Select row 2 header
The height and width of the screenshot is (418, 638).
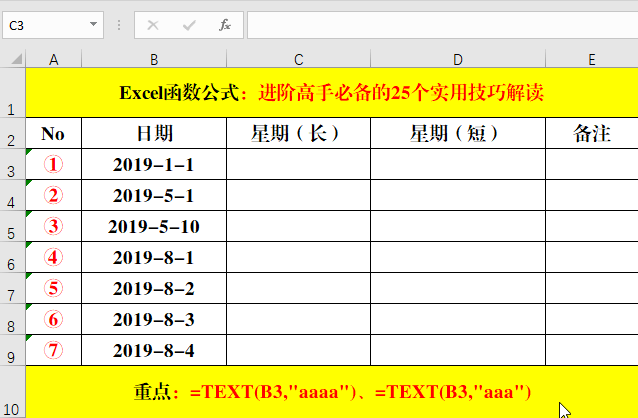click(12, 133)
